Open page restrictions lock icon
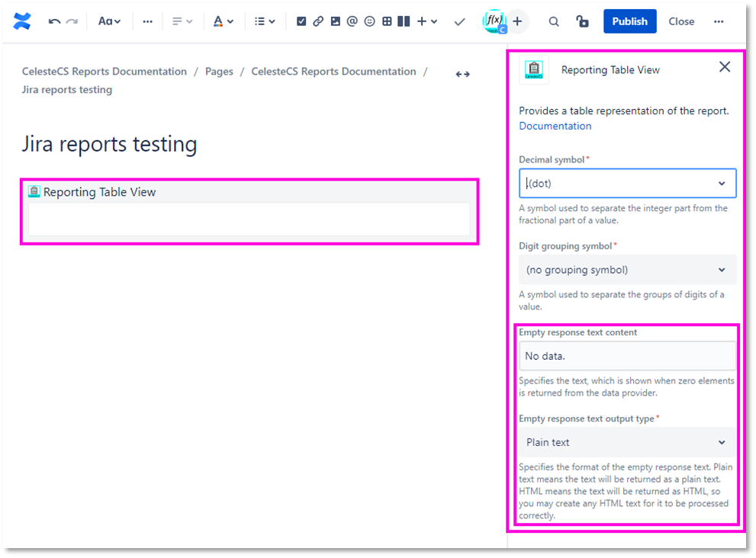 click(582, 21)
